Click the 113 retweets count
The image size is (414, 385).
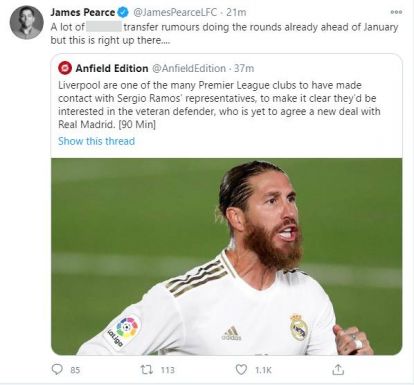pyautogui.click(x=168, y=370)
